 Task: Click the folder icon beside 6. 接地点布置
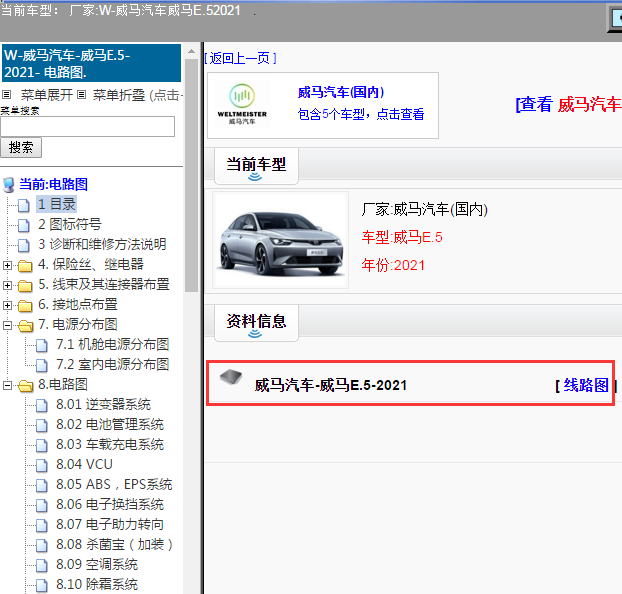point(25,306)
